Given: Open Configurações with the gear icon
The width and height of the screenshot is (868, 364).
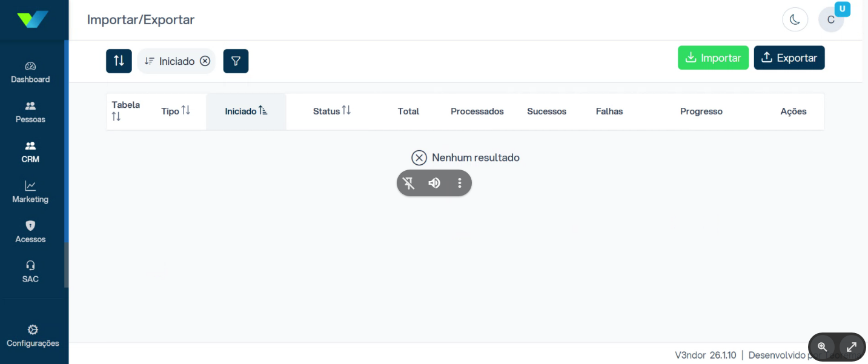Looking at the screenshot, I should click(33, 336).
